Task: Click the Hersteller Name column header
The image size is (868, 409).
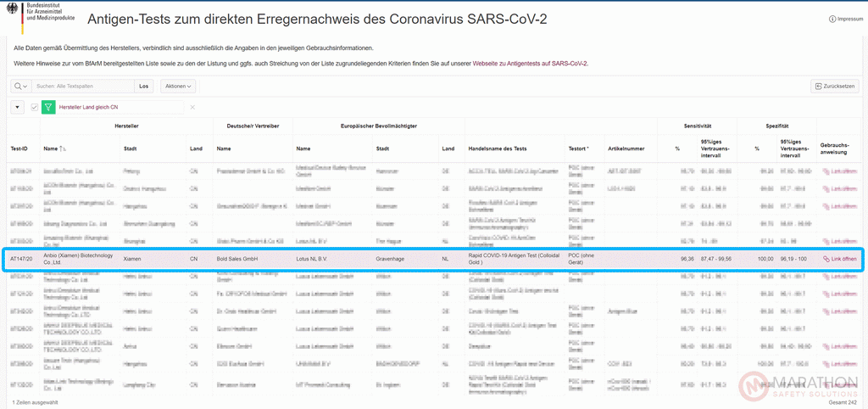Action: coord(50,149)
